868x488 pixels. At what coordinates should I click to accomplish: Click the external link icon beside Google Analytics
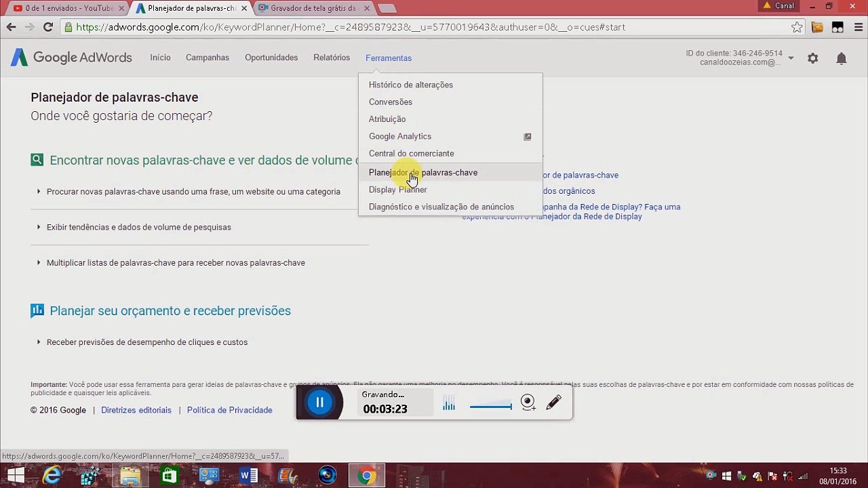[528, 136]
